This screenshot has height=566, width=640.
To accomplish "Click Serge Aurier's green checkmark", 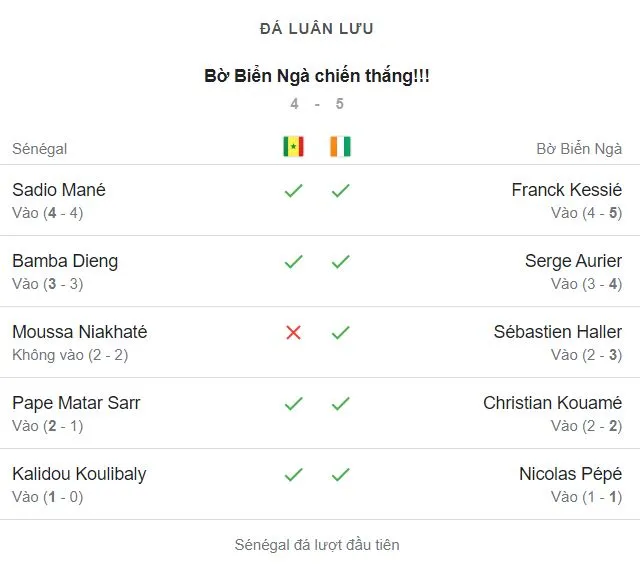I will [340, 261].
